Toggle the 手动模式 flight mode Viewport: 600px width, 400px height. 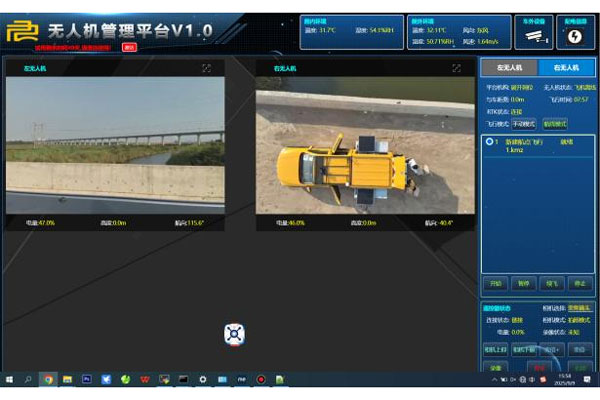pyautogui.click(x=525, y=123)
